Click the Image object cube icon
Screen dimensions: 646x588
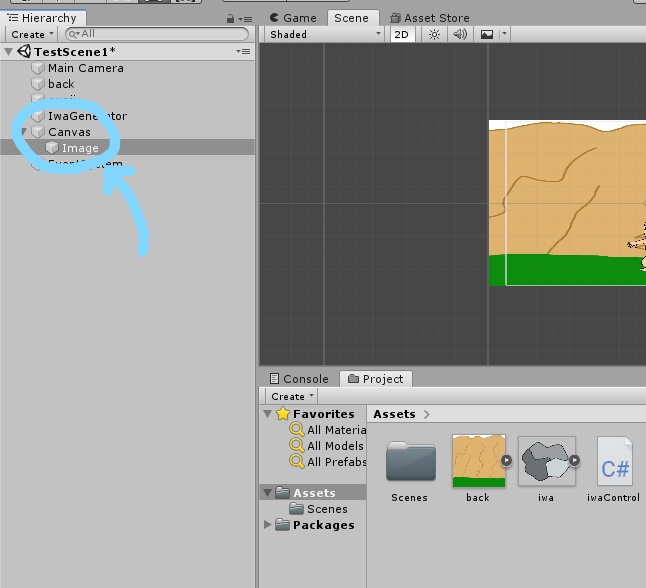click(x=52, y=148)
